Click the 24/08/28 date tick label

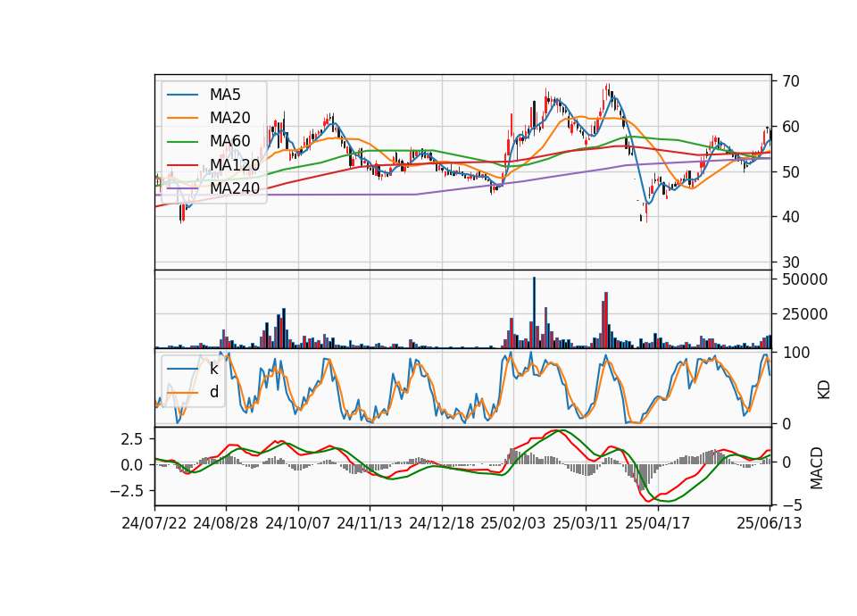click(226, 523)
